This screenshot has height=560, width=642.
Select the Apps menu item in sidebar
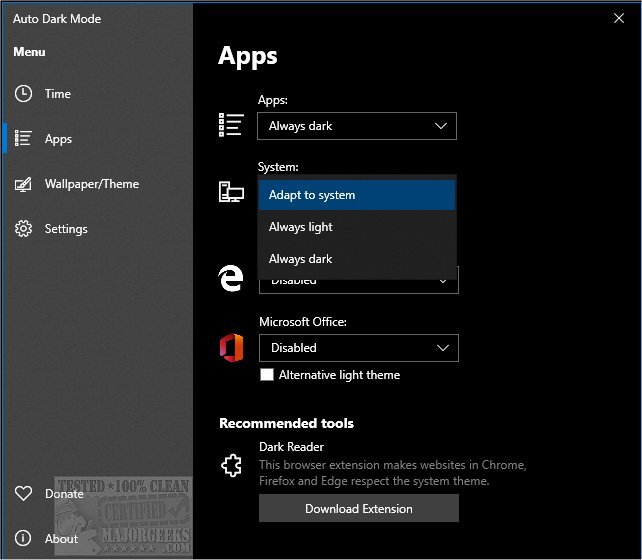(x=98, y=139)
